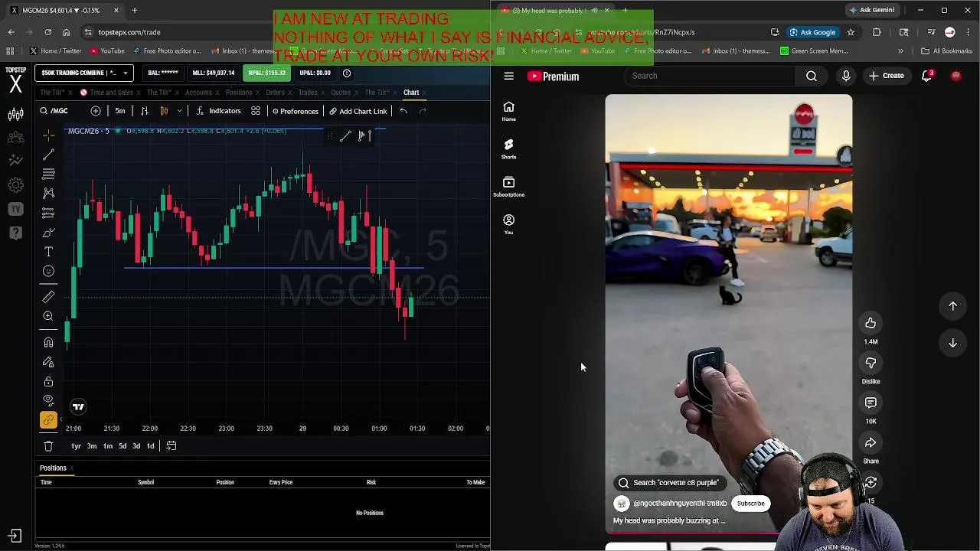Screen dimensions: 980x551
Task: Open the forecasting and measurement tools
Action: coord(48,213)
